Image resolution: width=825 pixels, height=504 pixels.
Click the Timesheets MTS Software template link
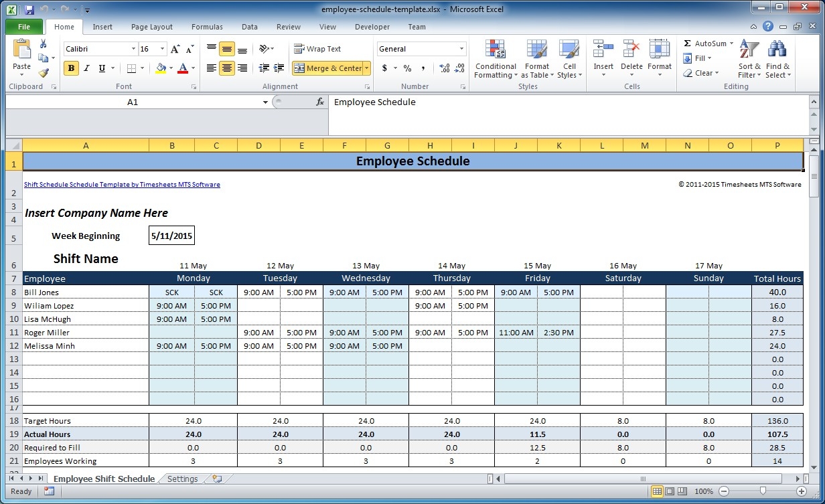click(x=121, y=184)
